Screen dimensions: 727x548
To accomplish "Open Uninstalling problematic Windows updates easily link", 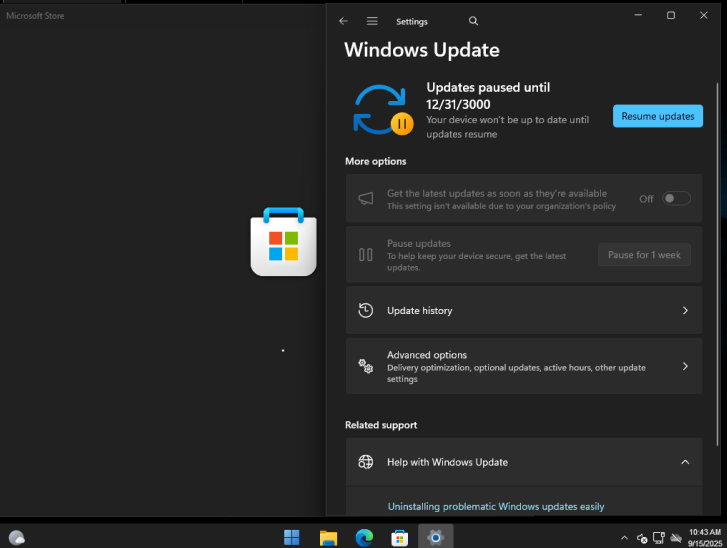I will click(x=496, y=506).
